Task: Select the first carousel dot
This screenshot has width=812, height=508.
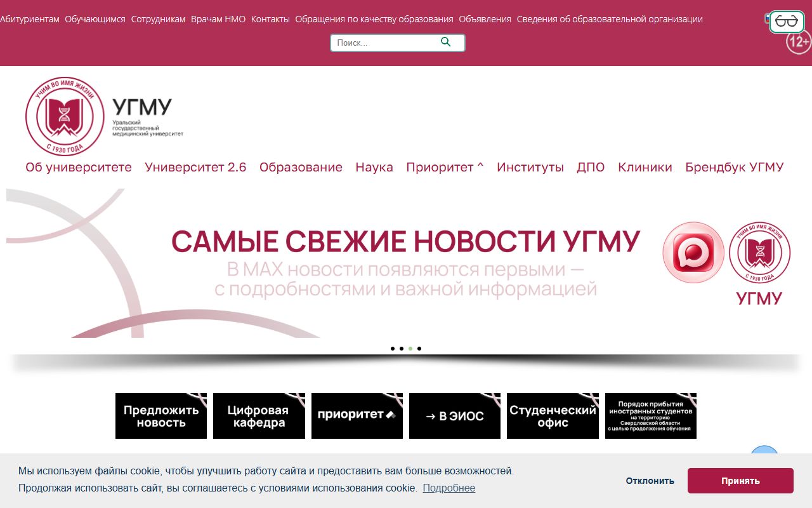Action: [x=393, y=349]
